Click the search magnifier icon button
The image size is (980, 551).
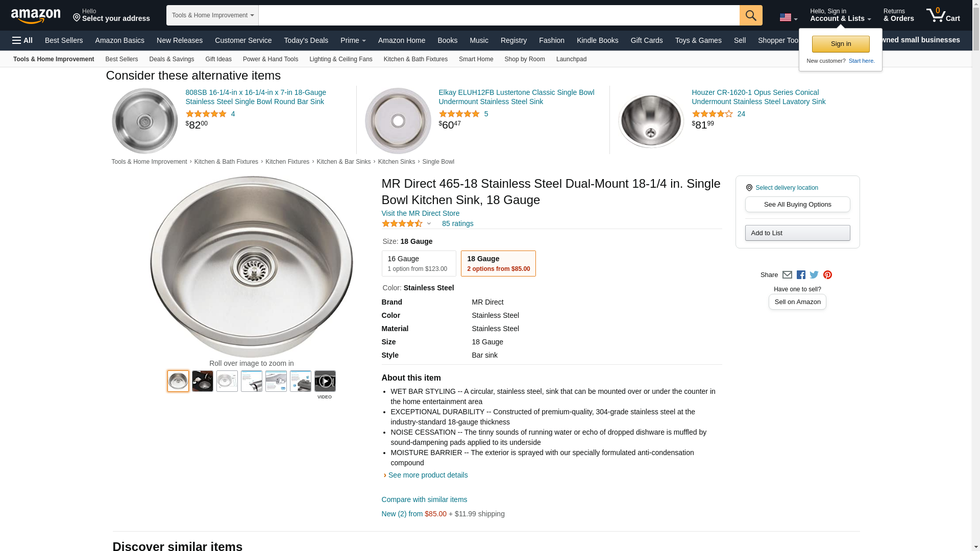750,15
